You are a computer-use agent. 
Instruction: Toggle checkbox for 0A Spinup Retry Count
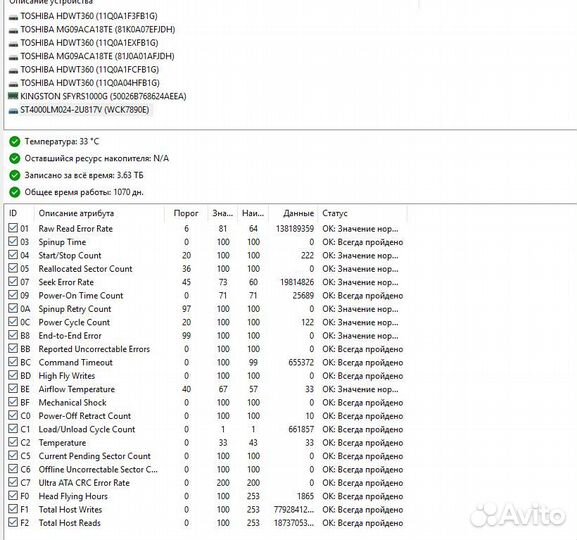point(13,308)
